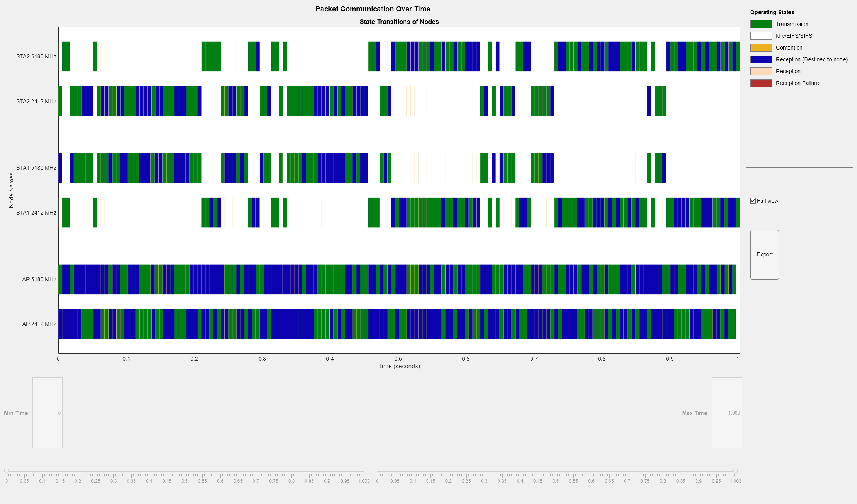Click the Export button

point(764,255)
